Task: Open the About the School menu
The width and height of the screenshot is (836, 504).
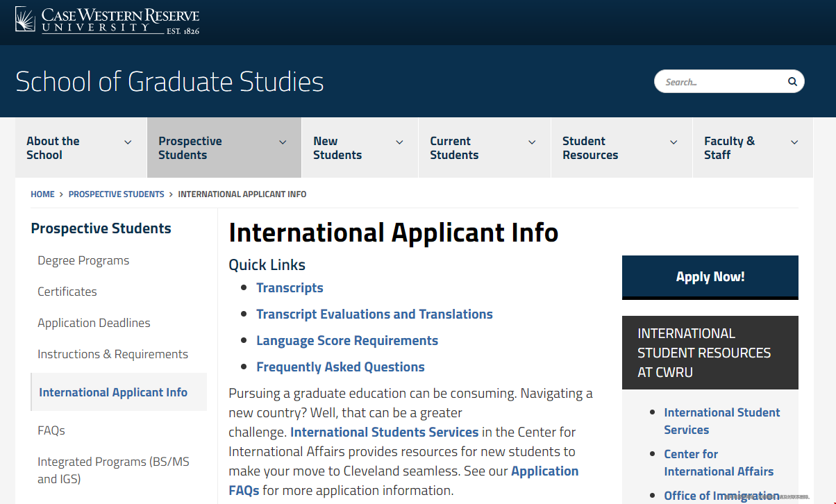Action: point(81,148)
